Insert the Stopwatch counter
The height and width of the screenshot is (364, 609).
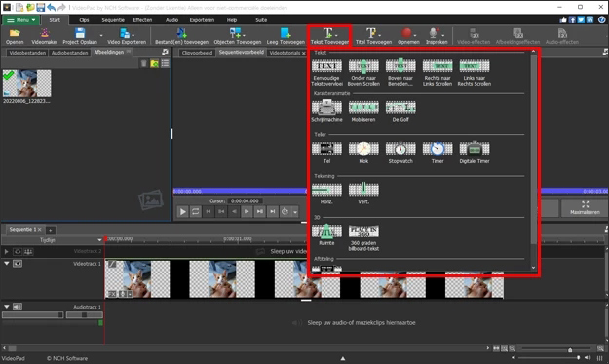(400, 152)
